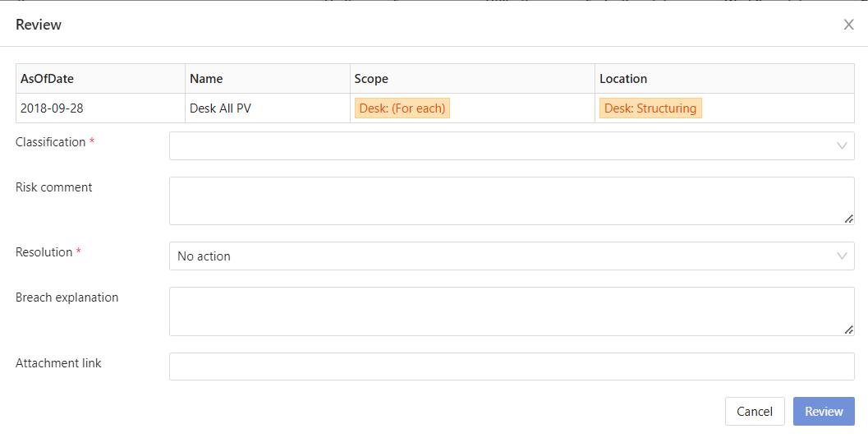Focus the Breach explanation text area
The image size is (868, 438).
501,311
